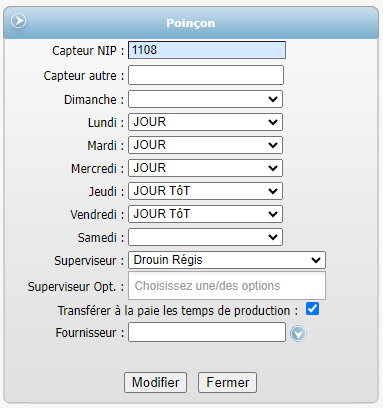Screen dimensions: 383x408
Task: Click the Fournisseur text field
Action: pos(207,332)
